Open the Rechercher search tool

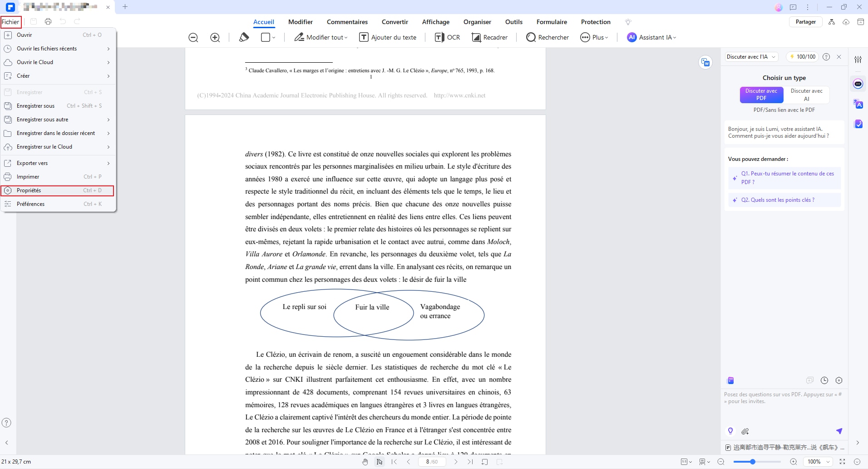click(x=547, y=37)
